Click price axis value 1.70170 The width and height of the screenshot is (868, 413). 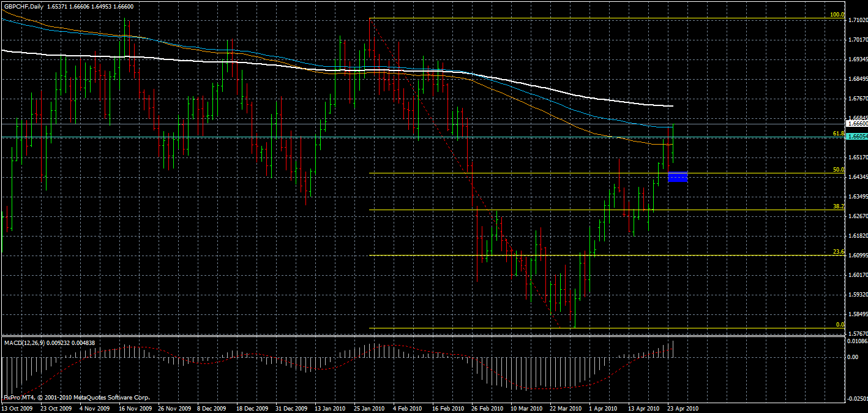tap(858, 40)
